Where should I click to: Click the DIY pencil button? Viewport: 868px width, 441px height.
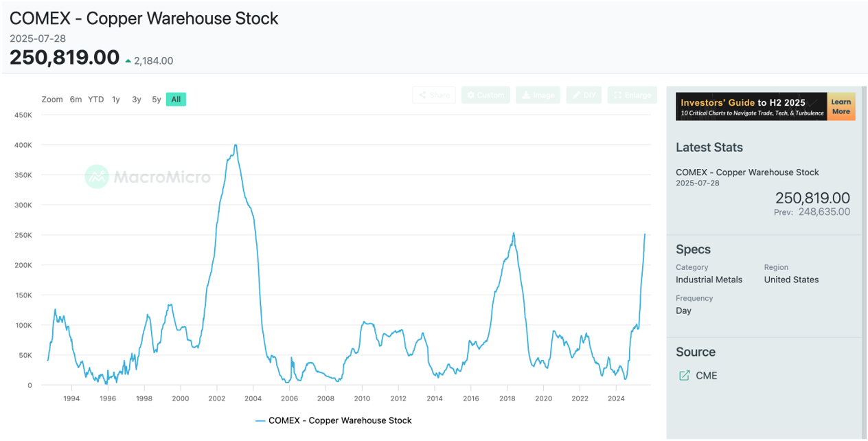click(x=584, y=95)
